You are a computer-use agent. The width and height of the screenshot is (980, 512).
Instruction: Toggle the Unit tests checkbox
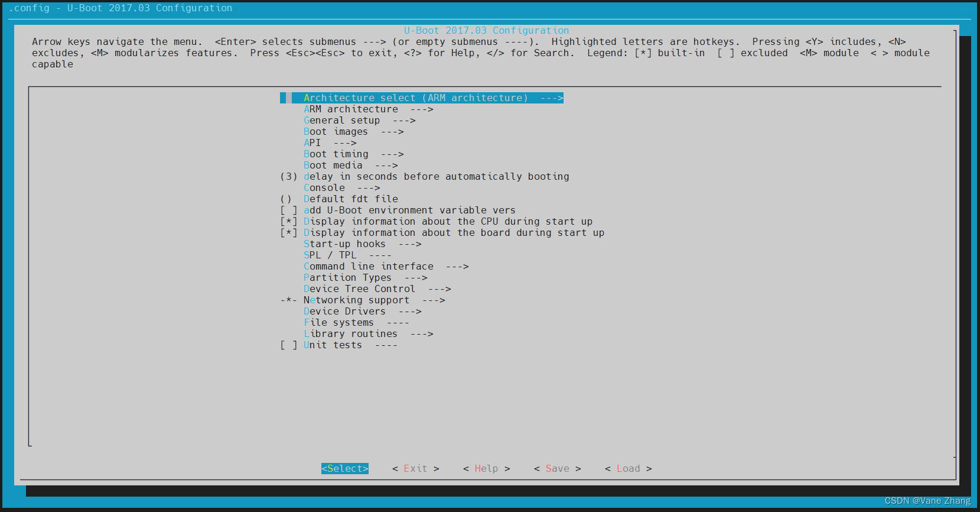click(x=289, y=345)
